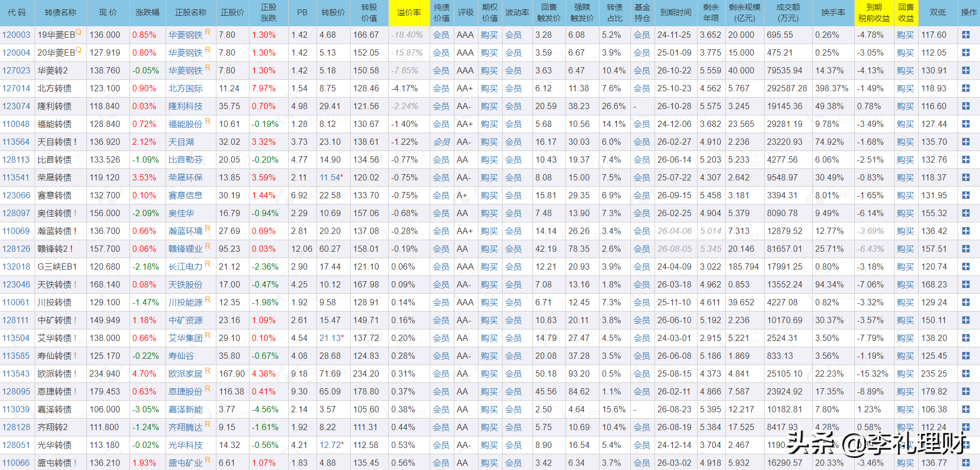Open bond code link 132018
This screenshot has width=980, height=470.
[16, 267]
